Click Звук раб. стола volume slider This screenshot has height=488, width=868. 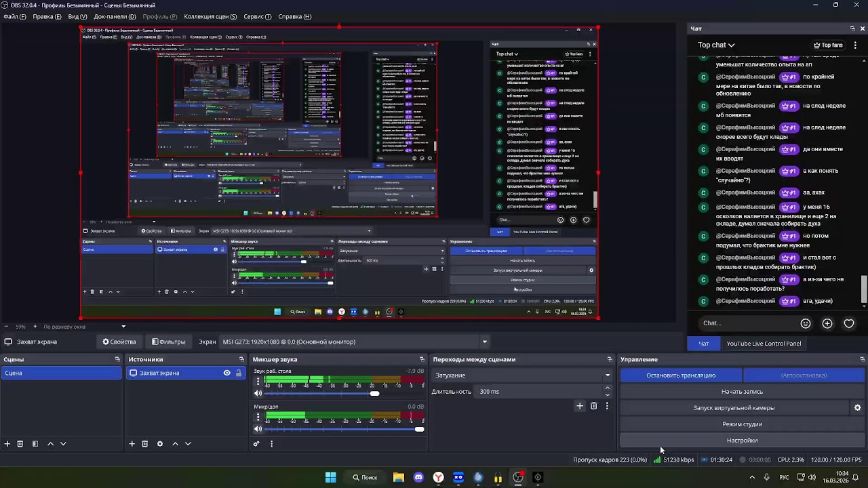(344, 393)
